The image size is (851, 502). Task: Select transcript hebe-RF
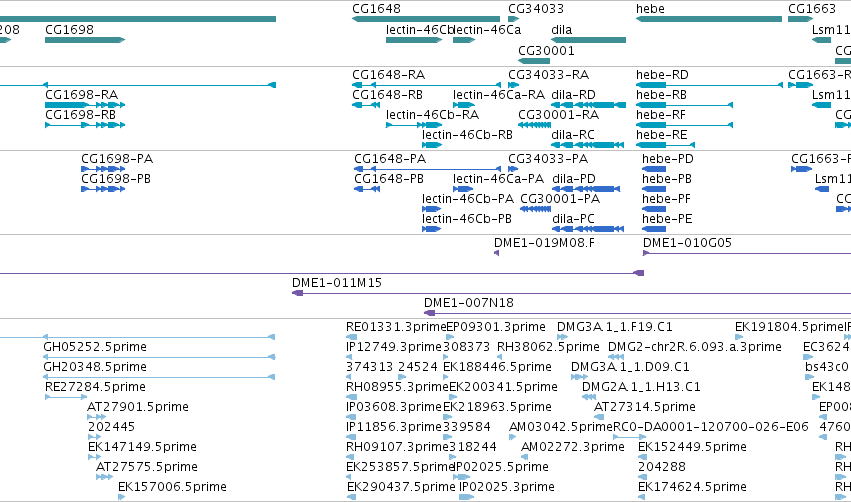(684, 125)
